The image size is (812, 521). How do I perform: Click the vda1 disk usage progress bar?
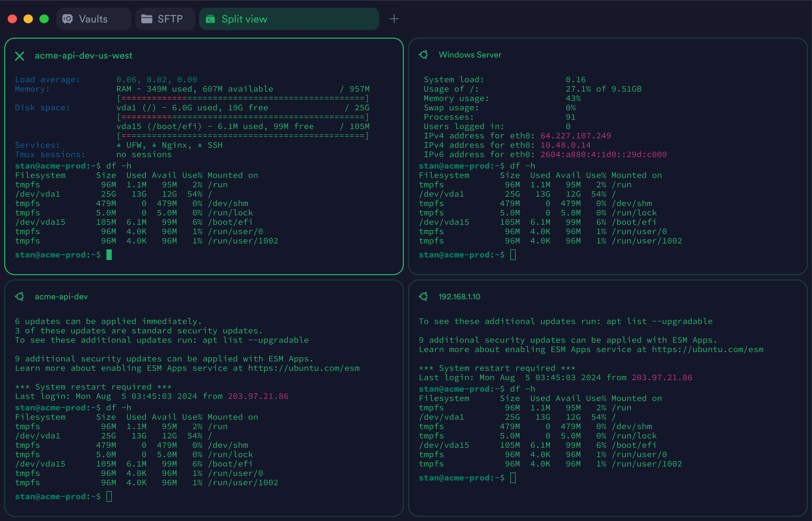[243, 117]
